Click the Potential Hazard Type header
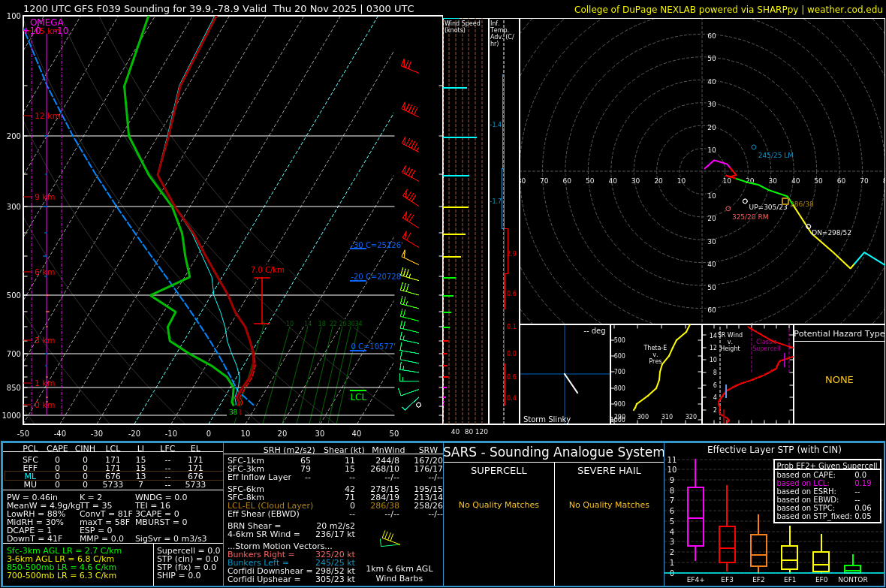Image resolution: width=886 pixels, height=588 pixels. [x=839, y=333]
